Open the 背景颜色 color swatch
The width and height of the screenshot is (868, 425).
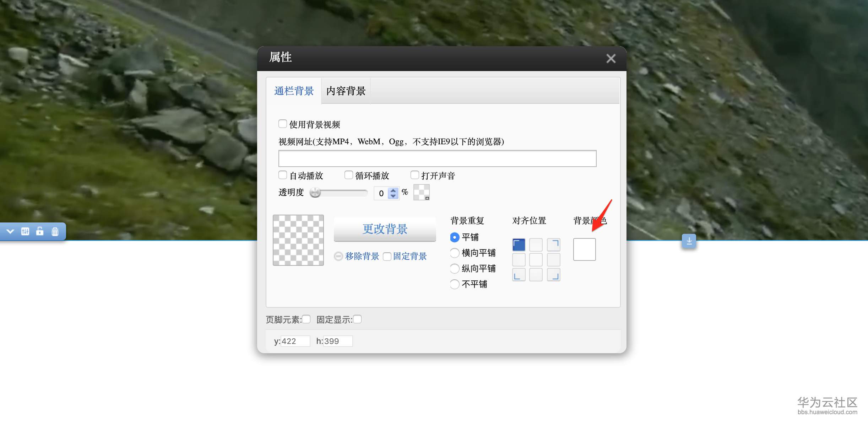584,249
